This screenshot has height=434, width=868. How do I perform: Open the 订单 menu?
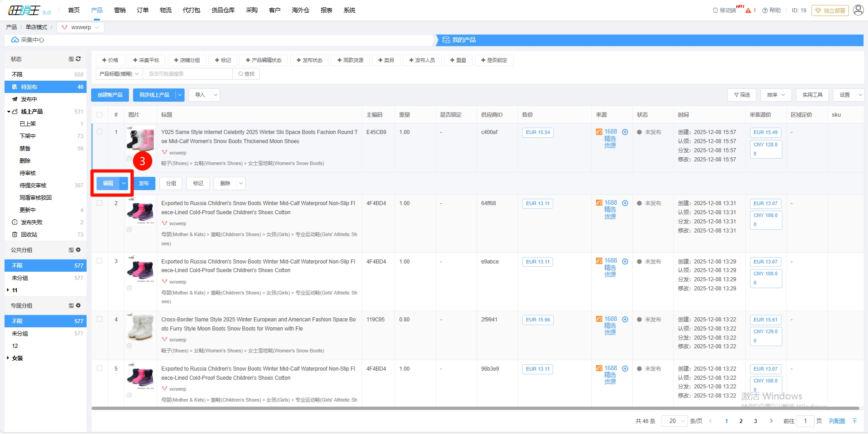143,10
